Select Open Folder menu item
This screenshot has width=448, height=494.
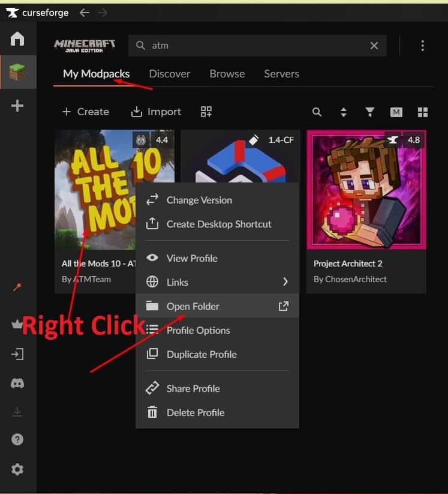[x=217, y=306]
